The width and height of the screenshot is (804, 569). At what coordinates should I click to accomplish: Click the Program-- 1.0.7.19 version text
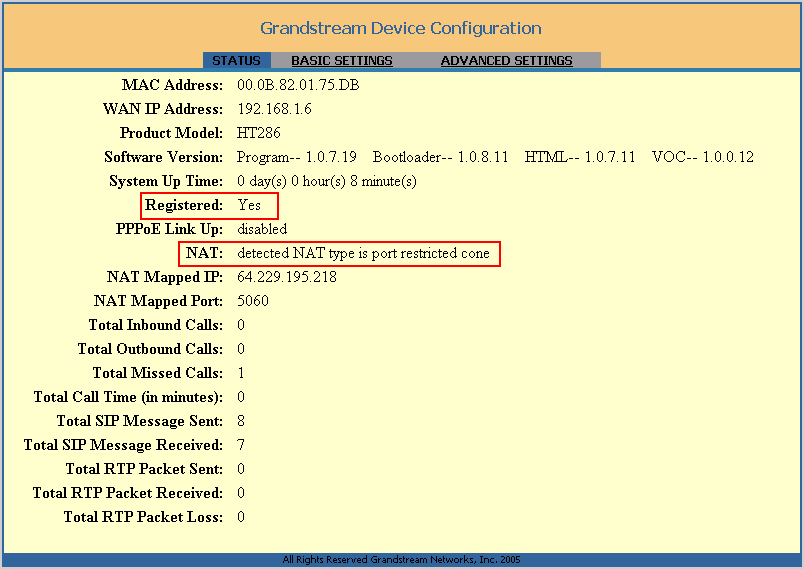[296, 157]
